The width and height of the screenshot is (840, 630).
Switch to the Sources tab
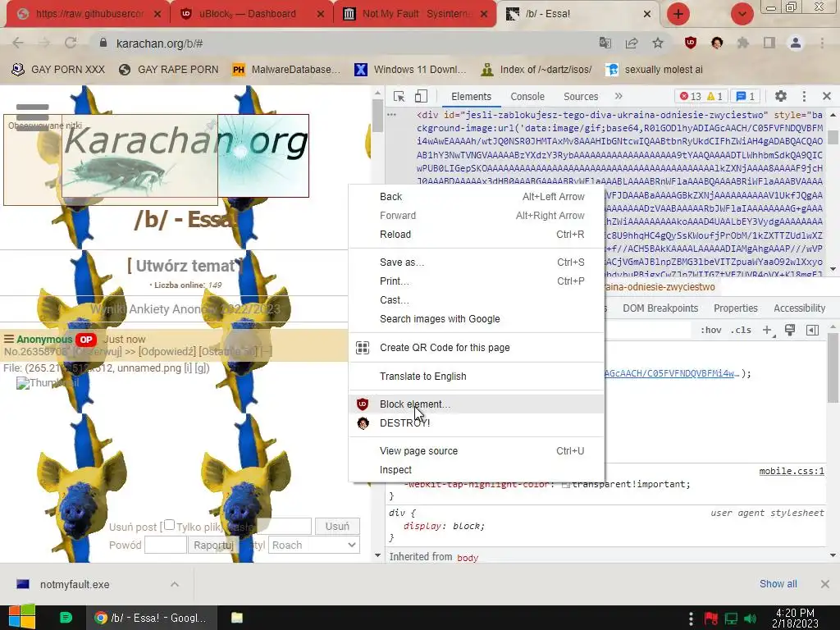tap(581, 97)
